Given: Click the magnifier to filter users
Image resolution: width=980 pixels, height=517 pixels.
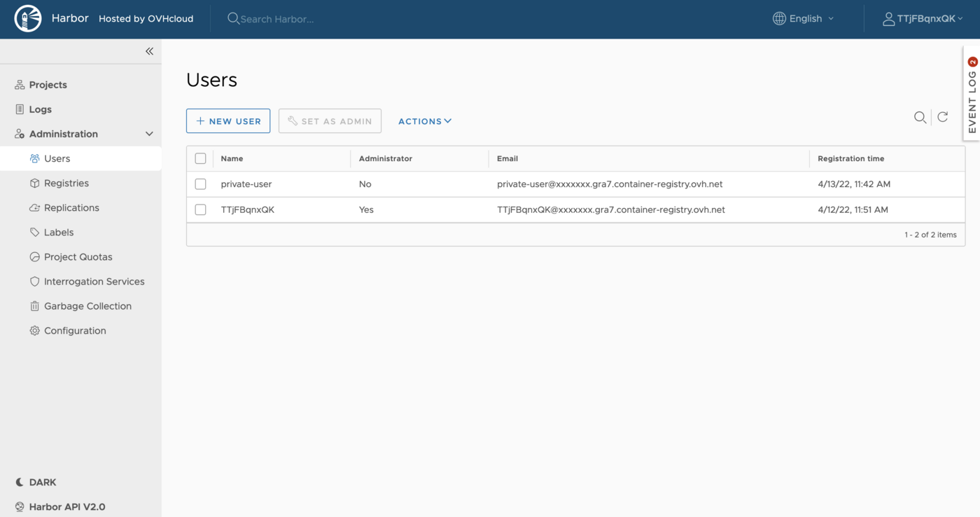Looking at the screenshot, I should [x=920, y=118].
